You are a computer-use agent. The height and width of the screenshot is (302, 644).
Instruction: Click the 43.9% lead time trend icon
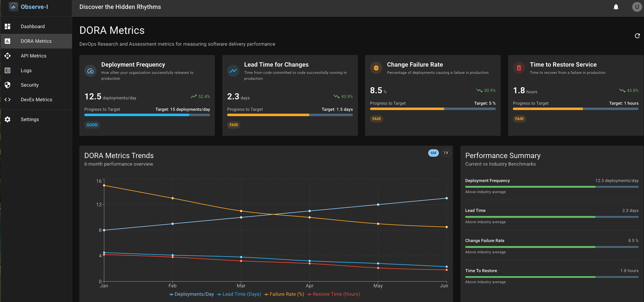(336, 97)
